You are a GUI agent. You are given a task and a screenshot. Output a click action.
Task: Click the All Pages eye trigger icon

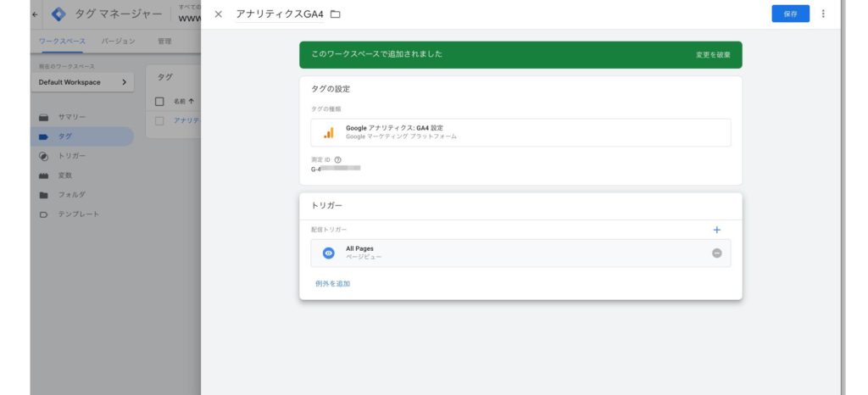[x=329, y=253]
